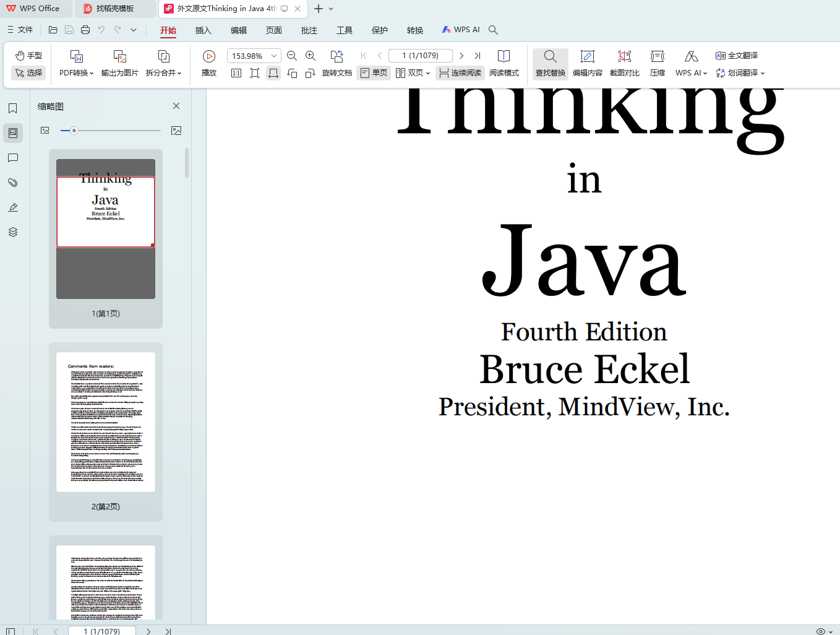This screenshot has height=635, width=840.
Task: Adjust the thumbnail size slider
Action: pos(74,131)
